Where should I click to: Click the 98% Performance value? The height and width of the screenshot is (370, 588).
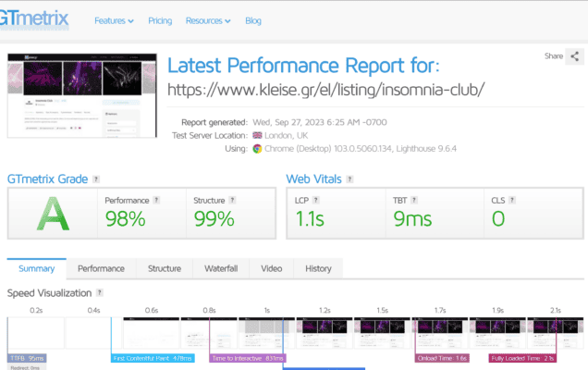pyautogui.click(x=125, y=219)
